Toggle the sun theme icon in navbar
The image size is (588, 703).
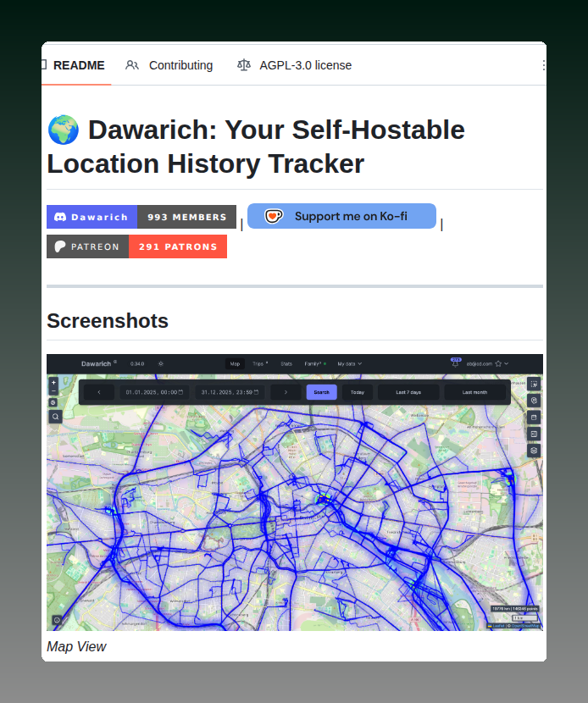[x=161, y=363]
